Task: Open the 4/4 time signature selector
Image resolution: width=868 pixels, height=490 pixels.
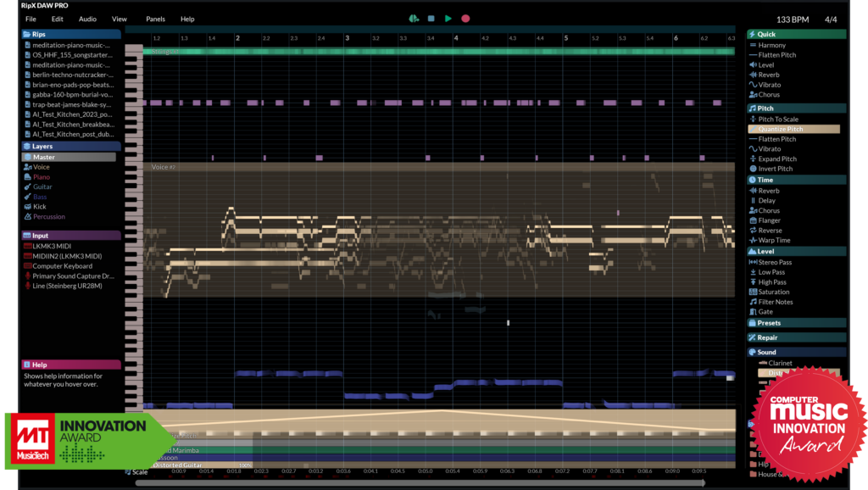Action: (829, 19)
